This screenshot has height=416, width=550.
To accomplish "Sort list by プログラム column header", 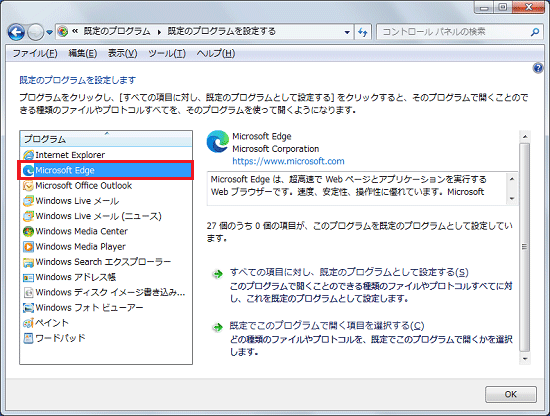I will (x=106, y=139).
